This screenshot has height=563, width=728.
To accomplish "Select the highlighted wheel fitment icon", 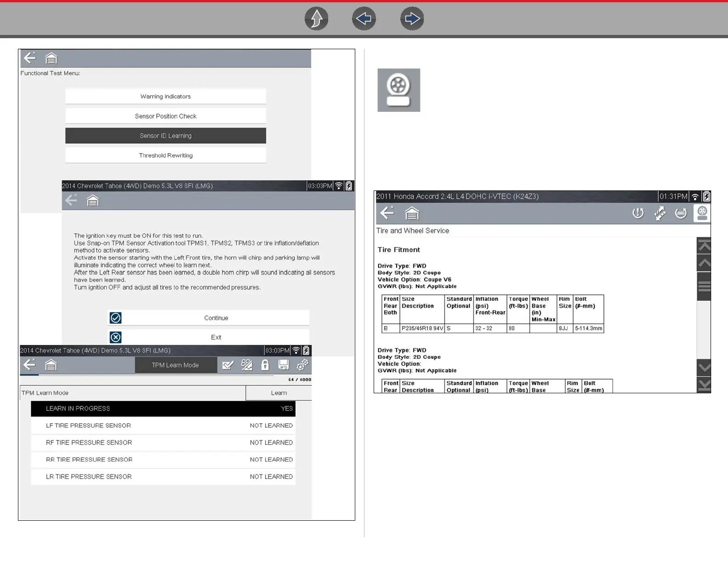I will pyautogui.click(x=702, y=213).
